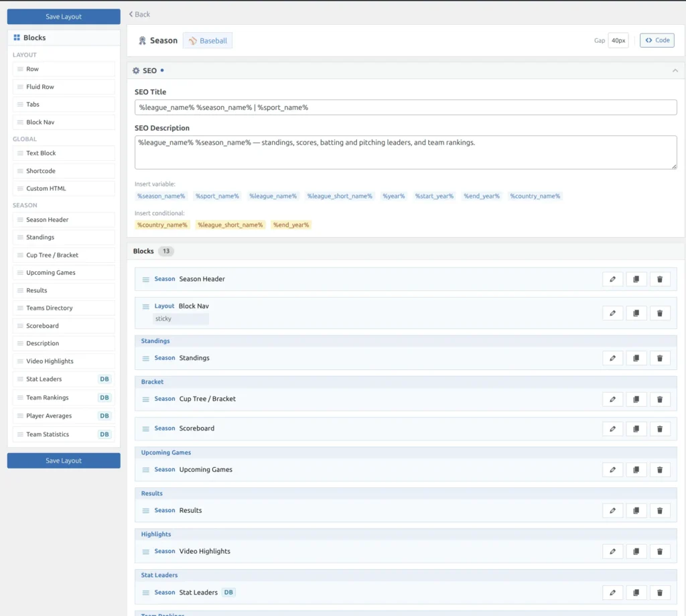Image resolution: width=686 pixels, height=616 pixels.
Task: Click the Gap value field
Action: click(x=618, y=40)
